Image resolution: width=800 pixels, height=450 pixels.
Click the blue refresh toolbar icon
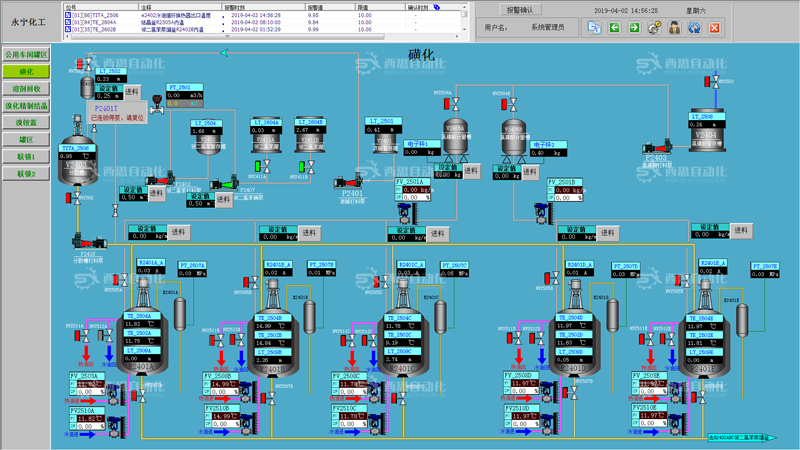tap(694, 28)
